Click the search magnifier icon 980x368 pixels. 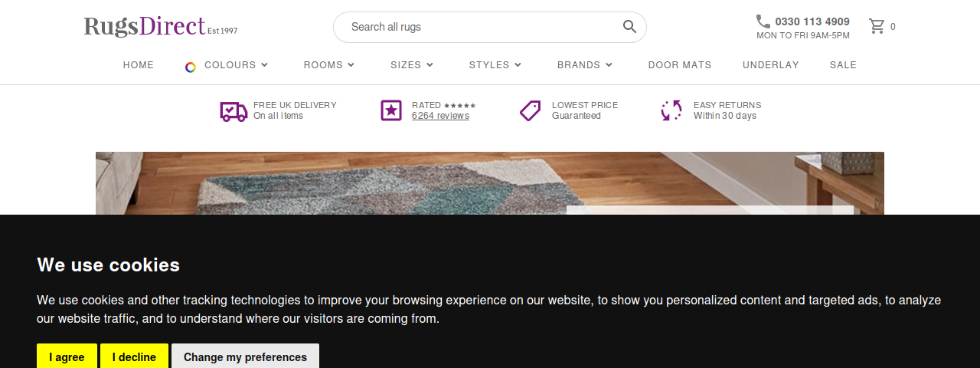pos(629,27)
